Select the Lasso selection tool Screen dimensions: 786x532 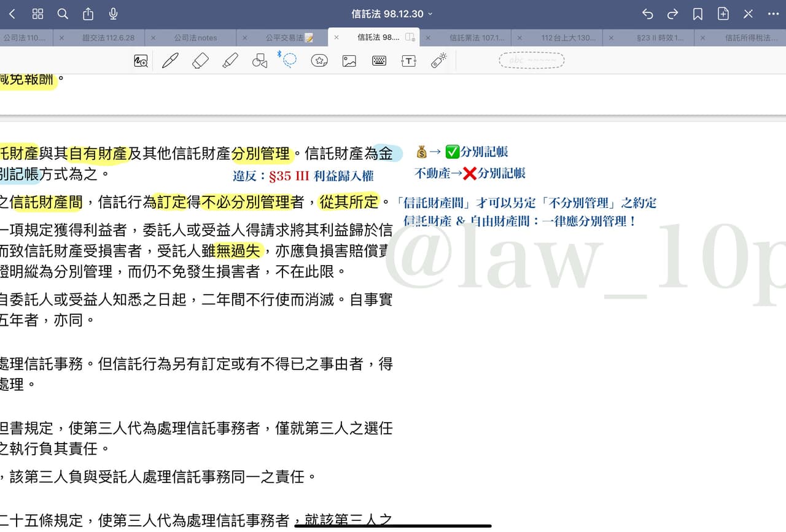[x=290, y=60]
